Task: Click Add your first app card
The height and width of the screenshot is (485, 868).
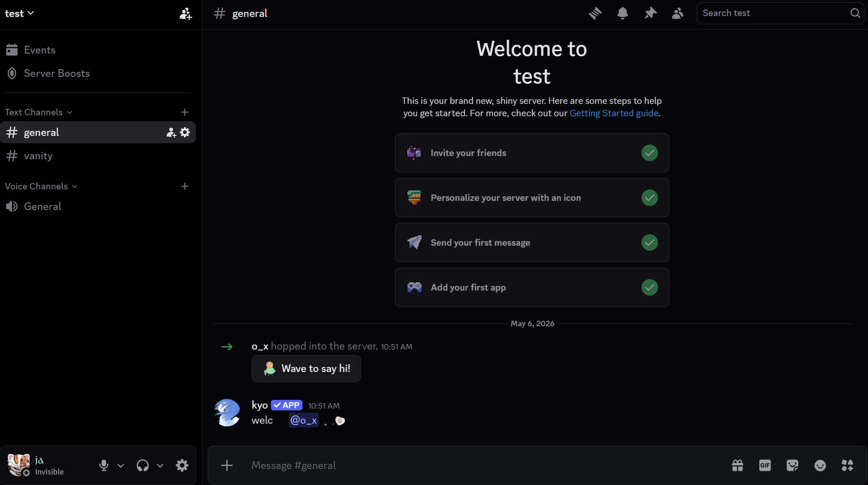Action: [532, 287]
